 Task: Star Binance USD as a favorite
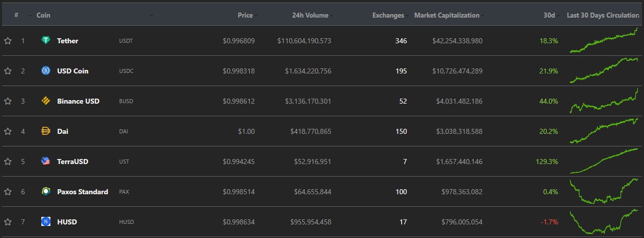[x=8, y=101]
